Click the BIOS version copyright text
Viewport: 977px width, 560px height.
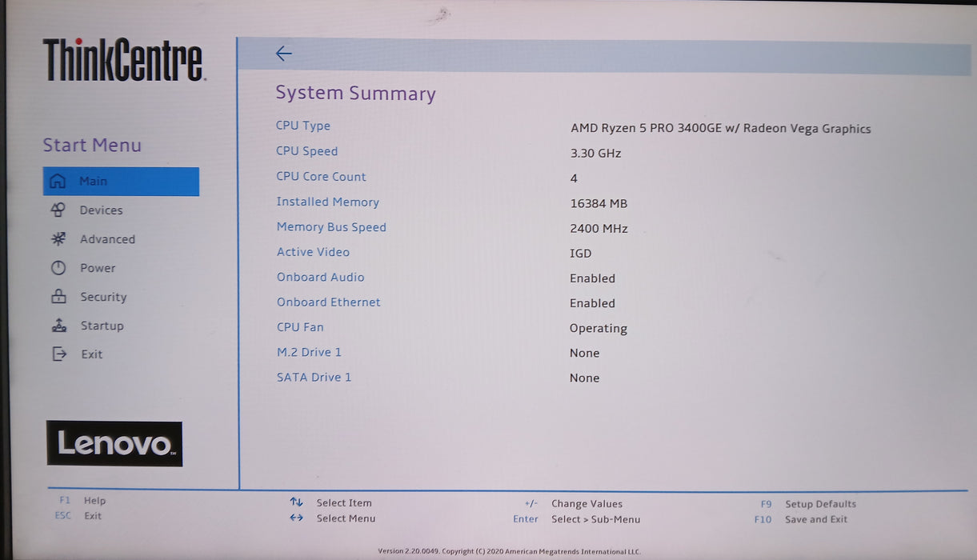pyautogui.click(x=509, y=551)
